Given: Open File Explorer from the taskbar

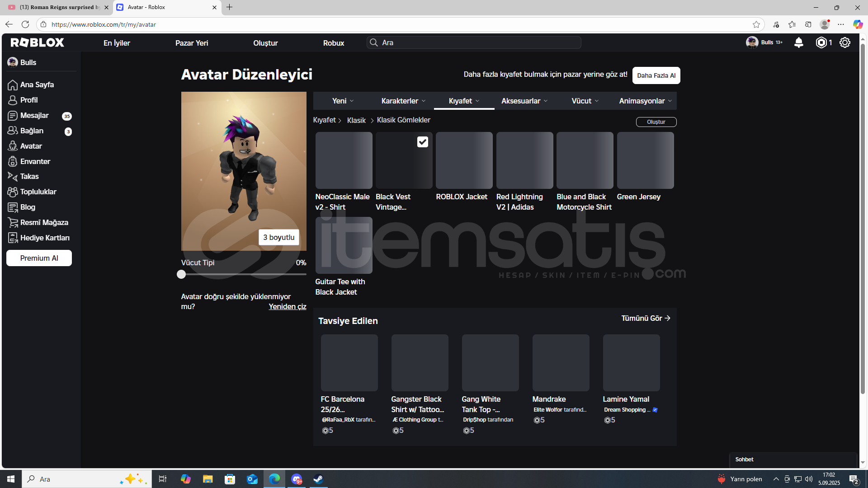Looking at the screenshot, I should click(208, 479).
